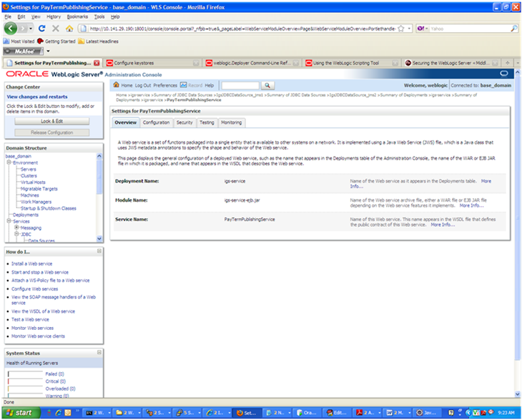
Task: Bookmark this page with the star icon
Action: [401, 29]
